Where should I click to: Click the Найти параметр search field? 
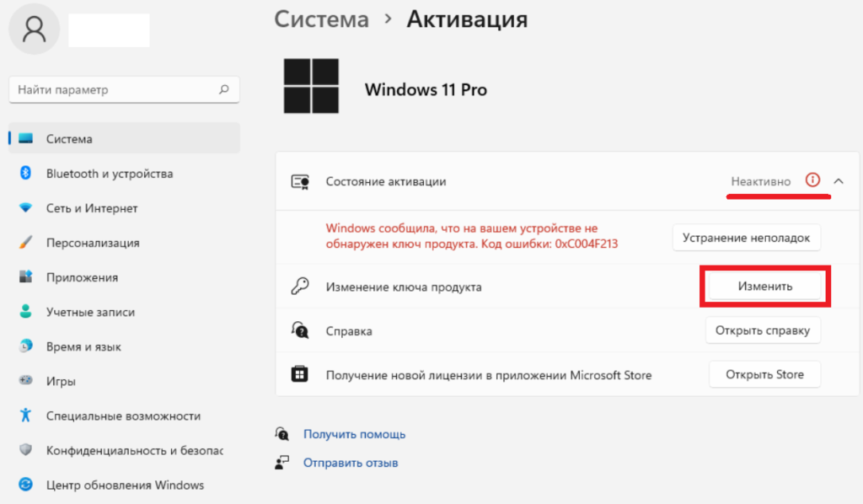pos(124,89)
